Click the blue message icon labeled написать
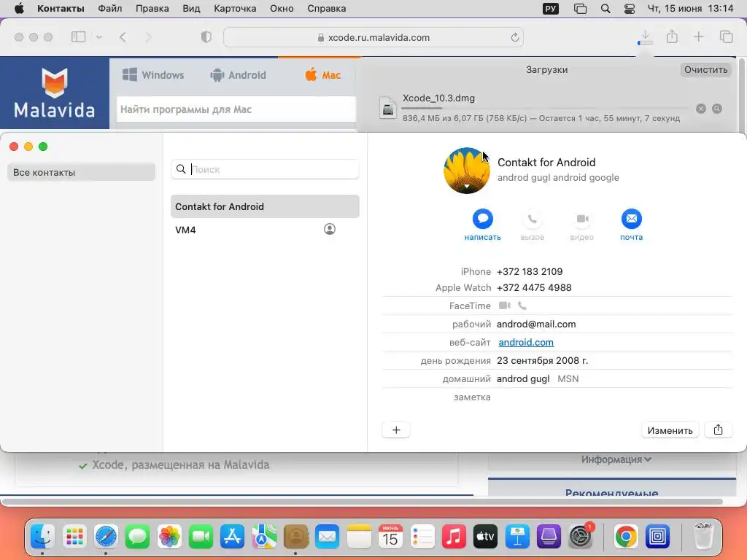 (483, 219)
